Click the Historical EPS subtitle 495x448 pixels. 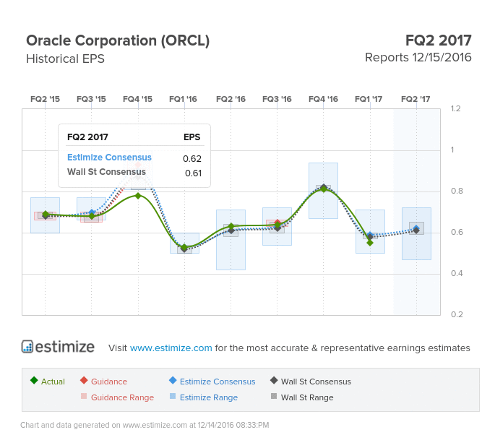coord(65,59)
